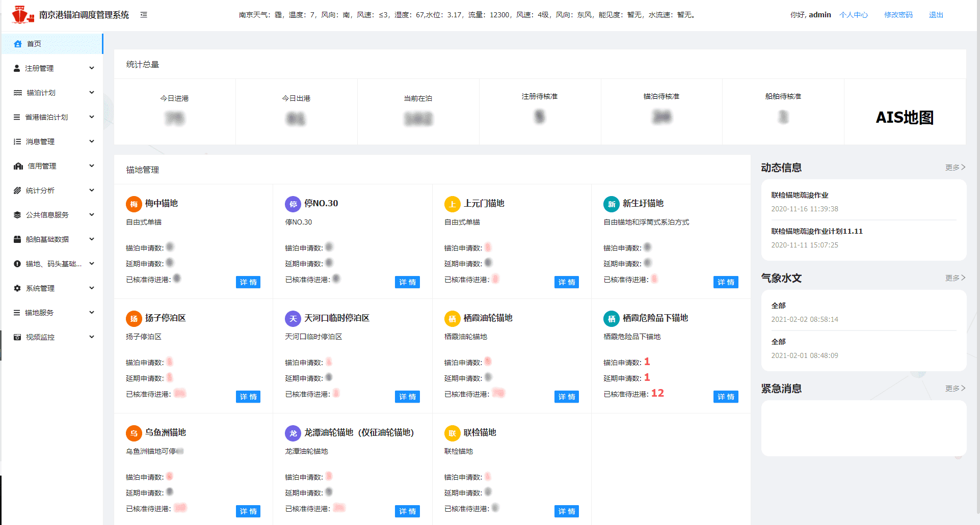Click the teal 新 badge for 新生圩锚地
Screen dimensions: 980x525
[x=611, y=204]
